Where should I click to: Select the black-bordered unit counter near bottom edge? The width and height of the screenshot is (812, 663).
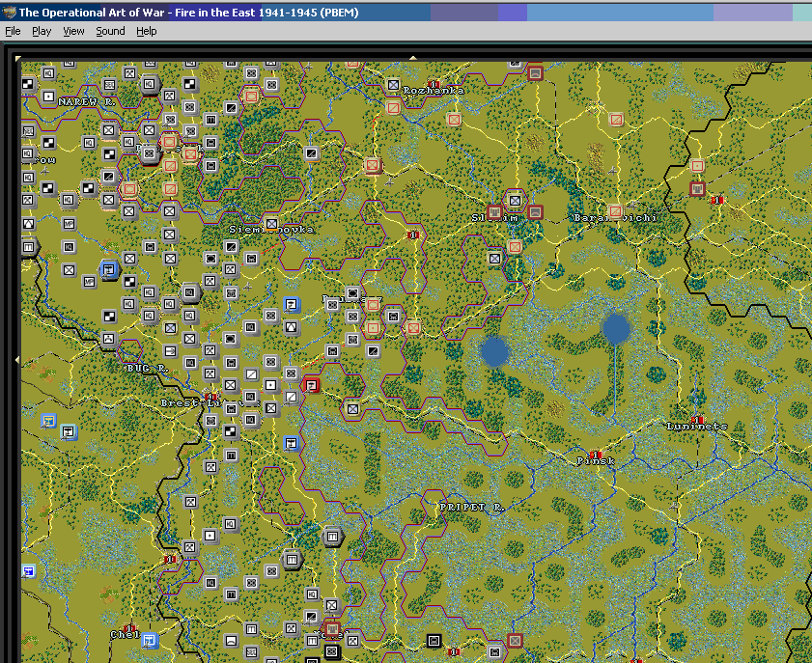tap(434, 641)
